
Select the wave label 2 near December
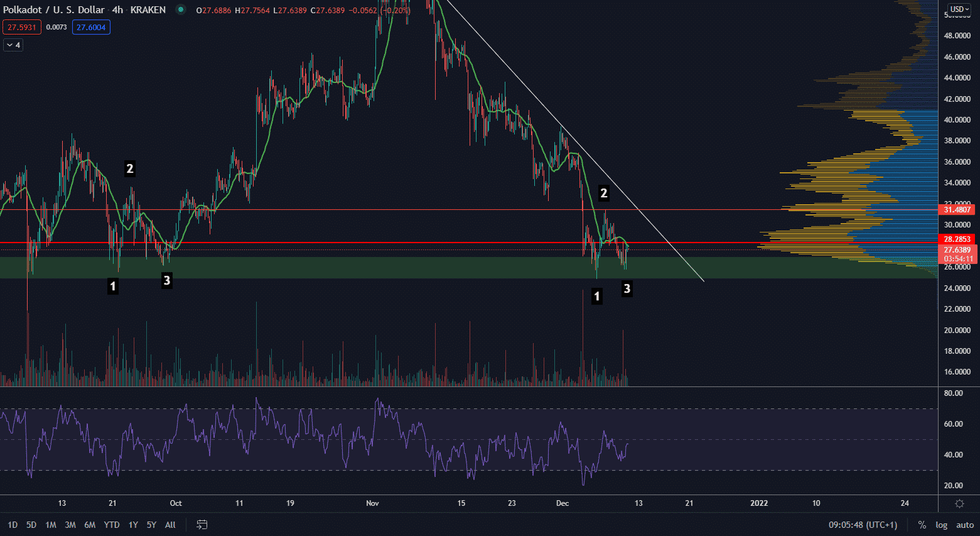[603, 194]
